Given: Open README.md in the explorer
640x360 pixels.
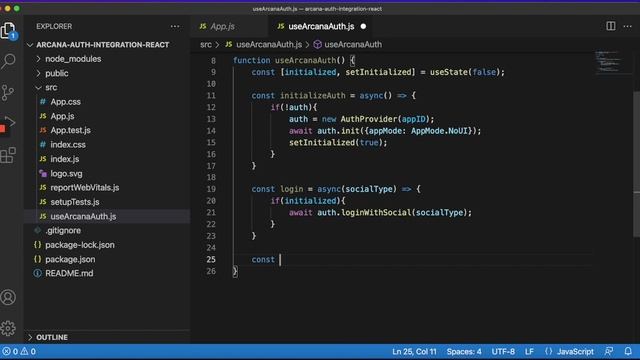Looking at the screenshot, I should tap(69, 273).
